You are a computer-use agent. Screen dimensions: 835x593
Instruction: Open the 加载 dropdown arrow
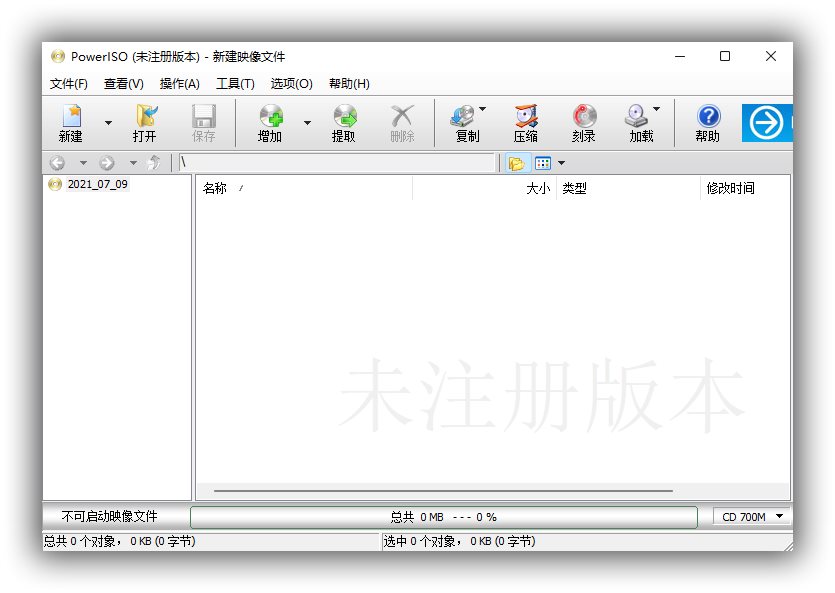click(657, 109)
